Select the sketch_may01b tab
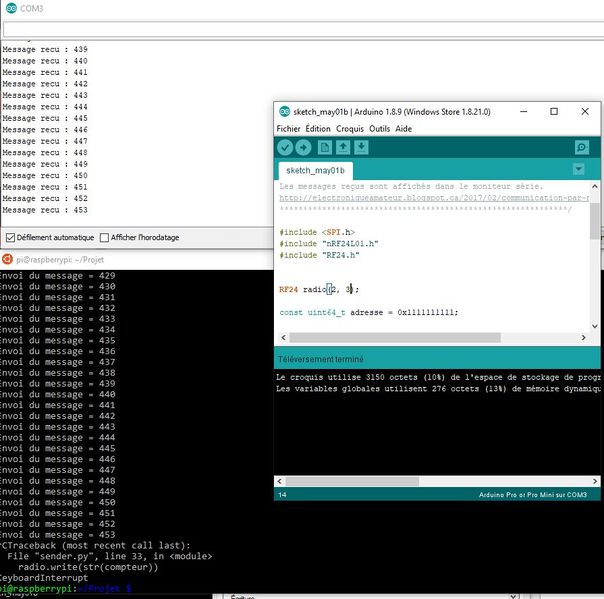Screen dimensions: 604x599 coord(313,171)
